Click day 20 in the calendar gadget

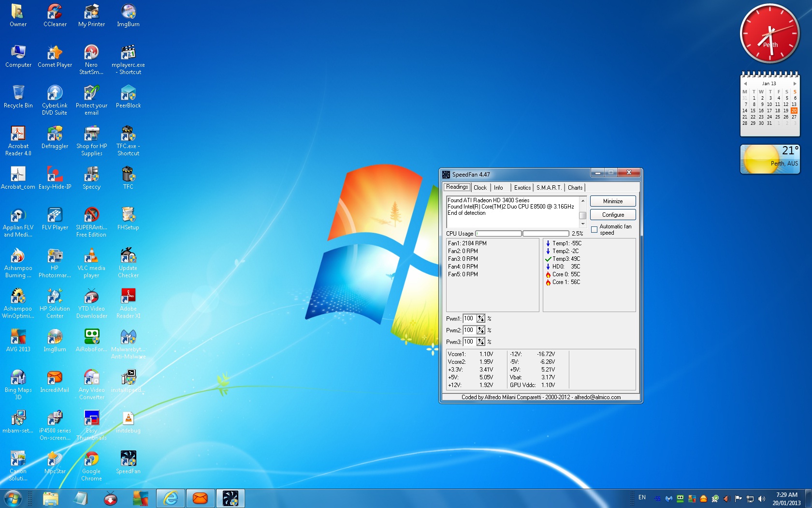point(794,111)
